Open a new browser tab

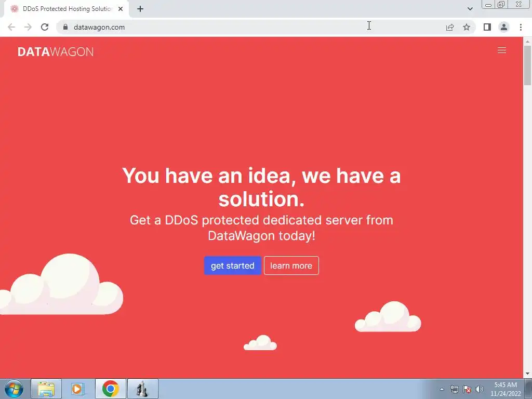click(x=140, y=9)
